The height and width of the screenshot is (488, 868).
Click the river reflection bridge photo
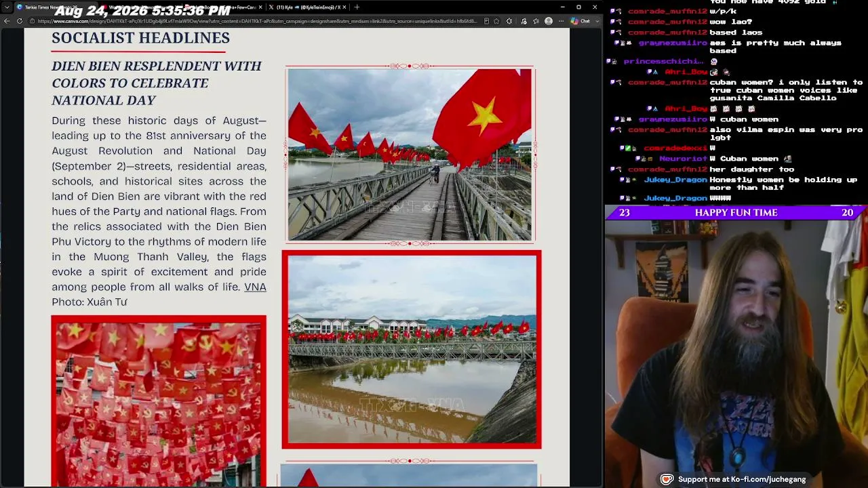pyautogui.click(x=412, y=350)
